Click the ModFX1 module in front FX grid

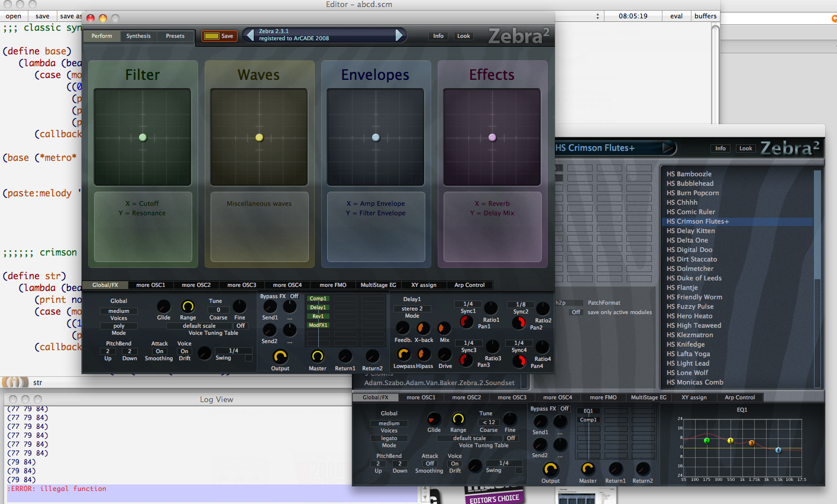318,325
